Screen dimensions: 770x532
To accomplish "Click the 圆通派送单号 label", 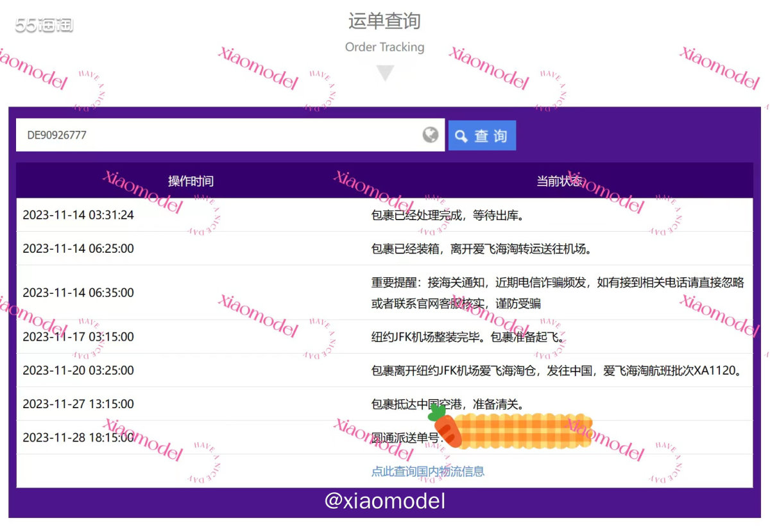I will (x=406, y=438).
